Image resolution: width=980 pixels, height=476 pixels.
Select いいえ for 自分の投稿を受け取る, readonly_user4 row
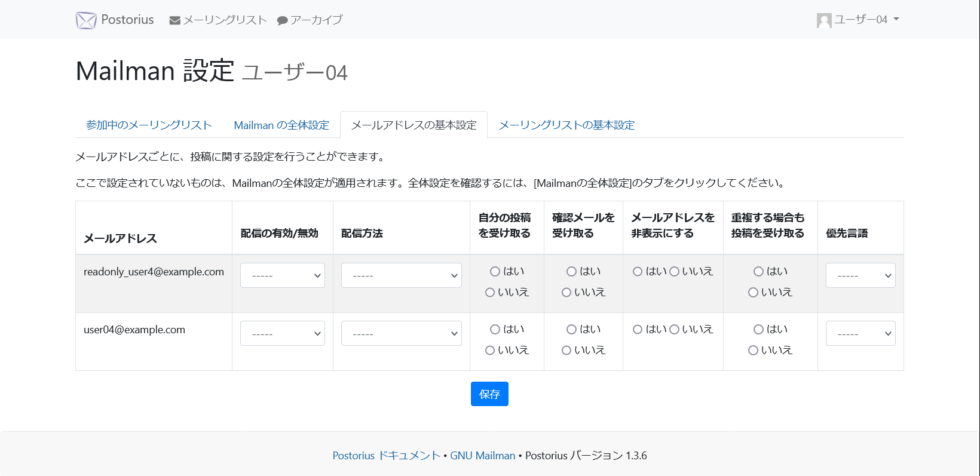pyautogui.click(x=490, y=293)
